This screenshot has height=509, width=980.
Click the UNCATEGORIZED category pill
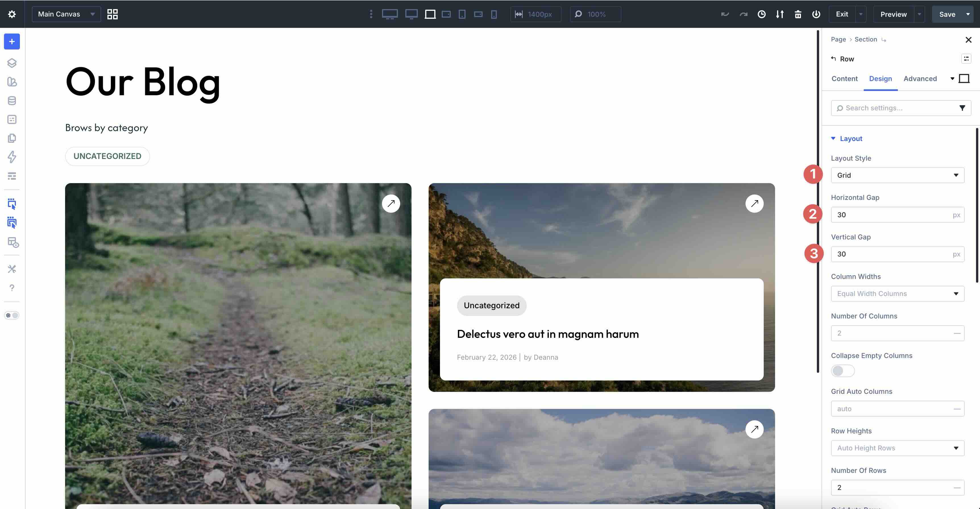point(107,156)
